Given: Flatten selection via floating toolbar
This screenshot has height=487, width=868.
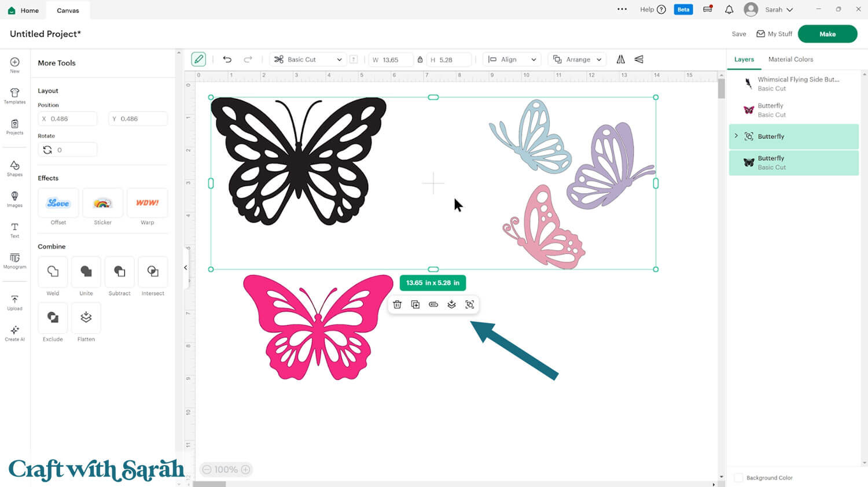Looking at the screenshot, I should 451,304.
